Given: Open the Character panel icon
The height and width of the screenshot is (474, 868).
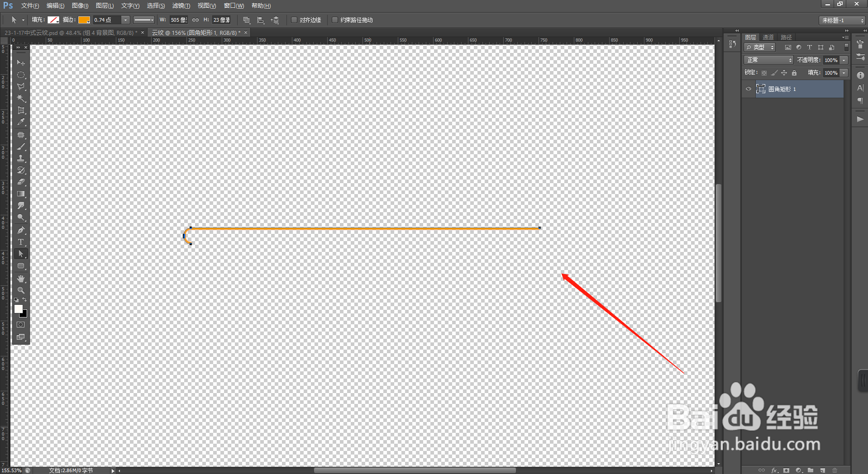Looking at the screenshot, I should click(860, 88).
